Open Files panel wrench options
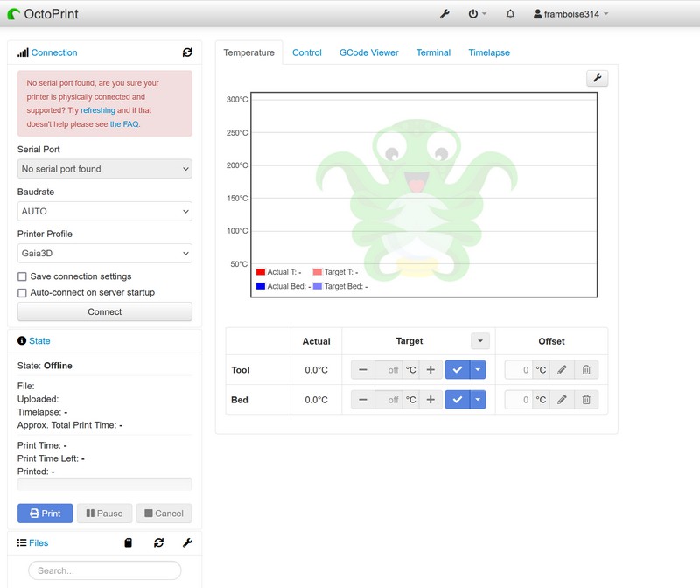 187,542
